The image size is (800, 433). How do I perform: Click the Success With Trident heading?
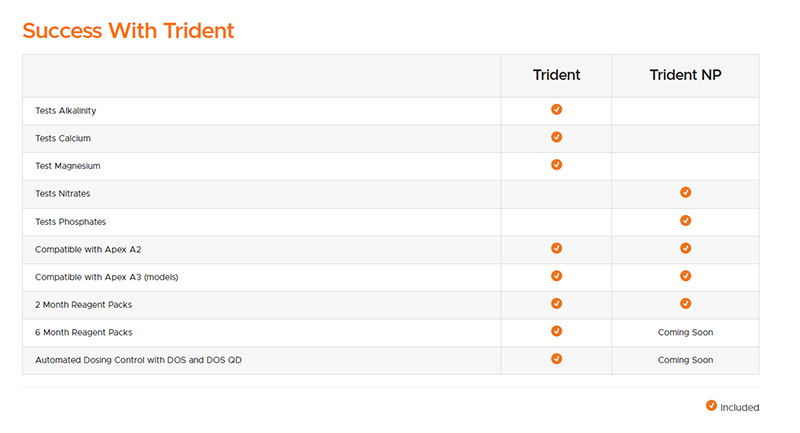(x=128, y=31)
